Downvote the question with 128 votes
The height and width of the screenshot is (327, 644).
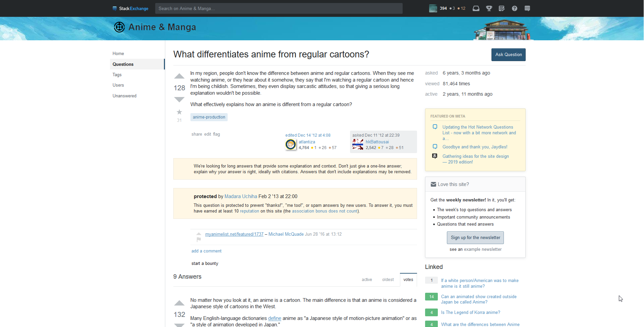pos(179,99)
